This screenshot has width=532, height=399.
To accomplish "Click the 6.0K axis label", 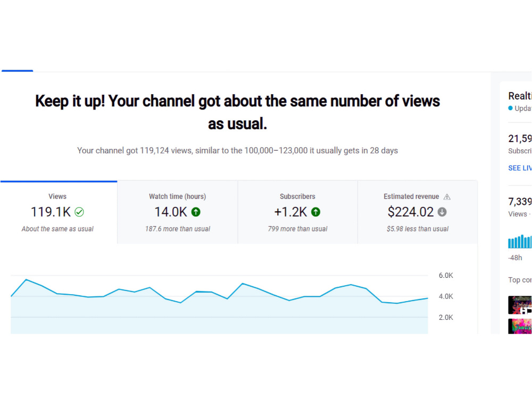I will [446, 276].
